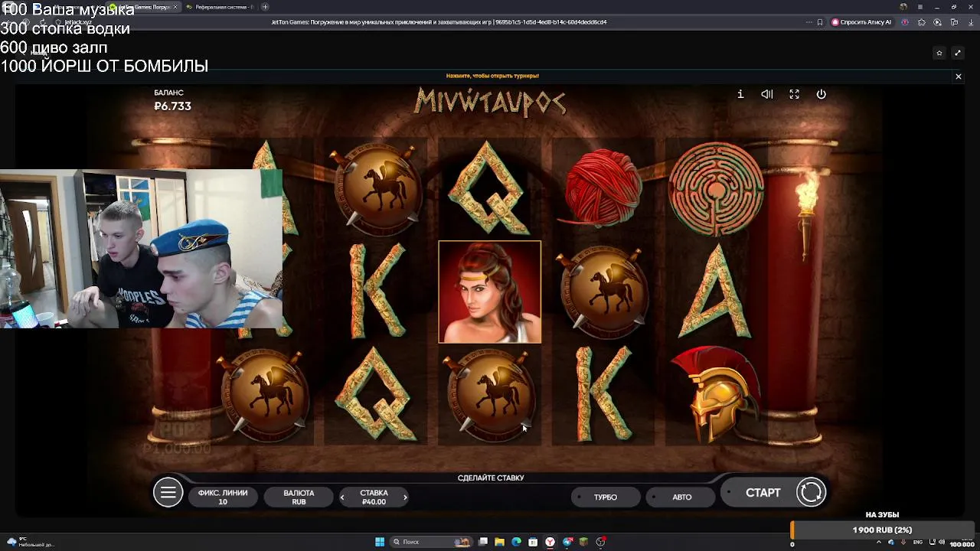Image resolution: width=980 pixels, height=551 pixels.
Task: Open the Windows Start menu
Action: point(379,542)
